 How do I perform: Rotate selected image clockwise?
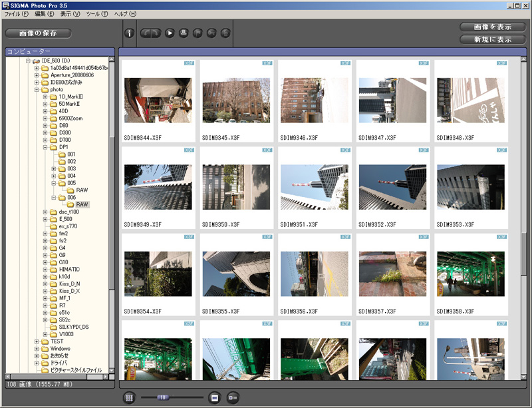tap(157, 33)
